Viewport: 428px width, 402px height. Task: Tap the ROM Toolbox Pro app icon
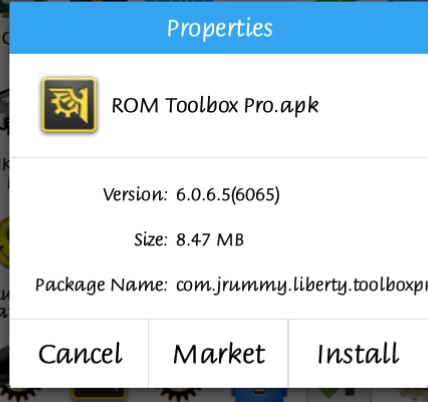click(x=69, y=105)
